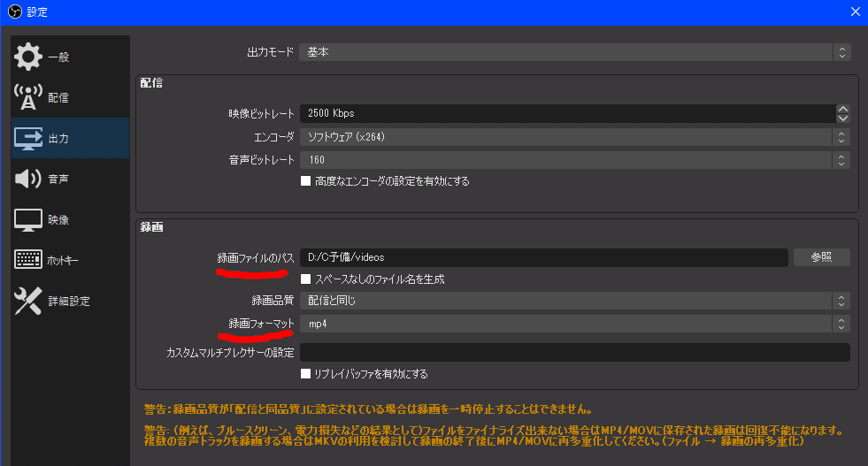868x466 pixels.
Task: Open the 詳細設定 section
Action: tap(70, 301)
